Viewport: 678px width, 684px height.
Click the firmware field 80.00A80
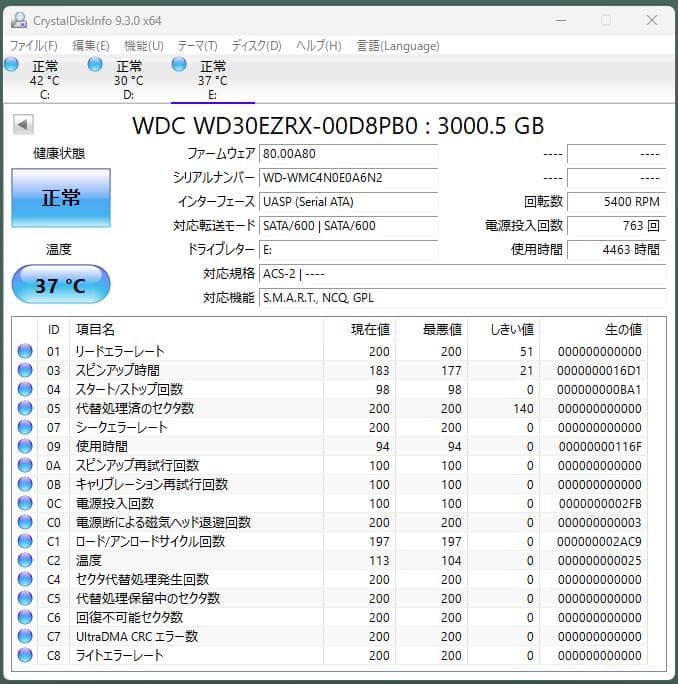click(x=349, y=154)
